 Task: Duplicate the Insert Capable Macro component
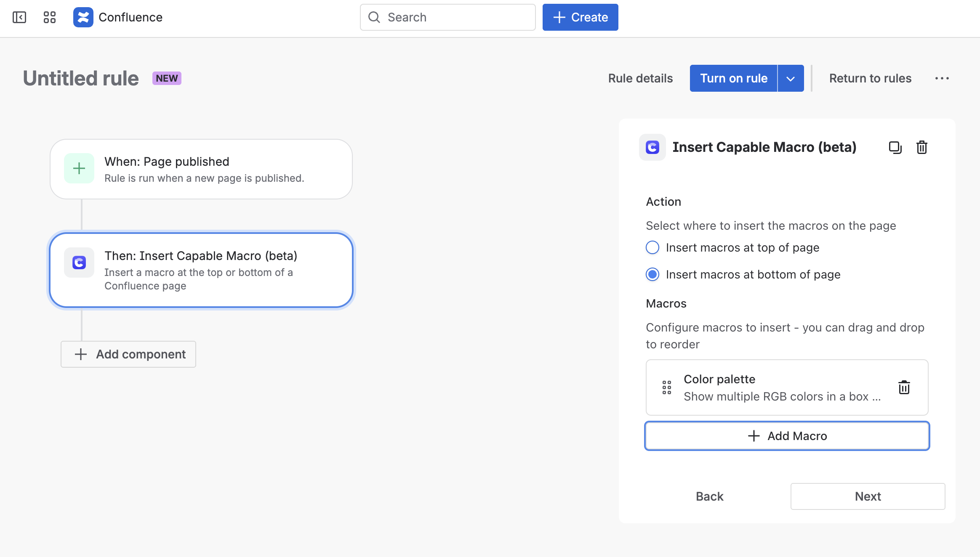pyautogui.click(x=895, y=147)
